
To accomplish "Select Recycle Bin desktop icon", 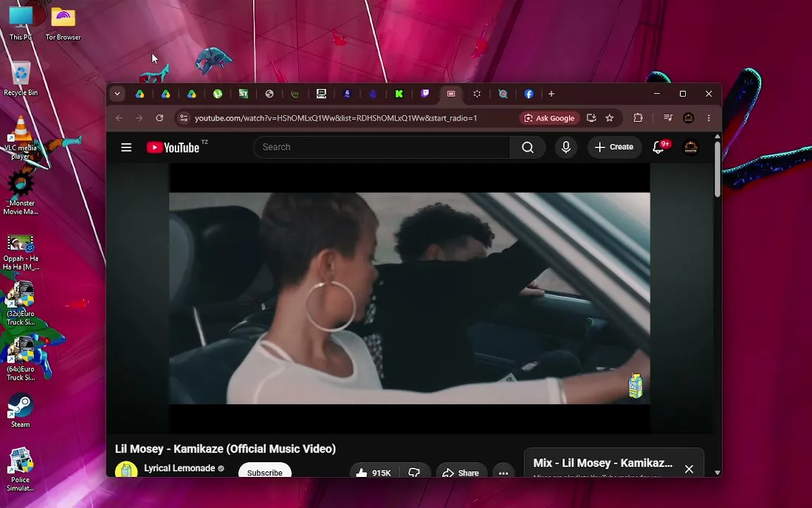I will (x=20, y=78).
